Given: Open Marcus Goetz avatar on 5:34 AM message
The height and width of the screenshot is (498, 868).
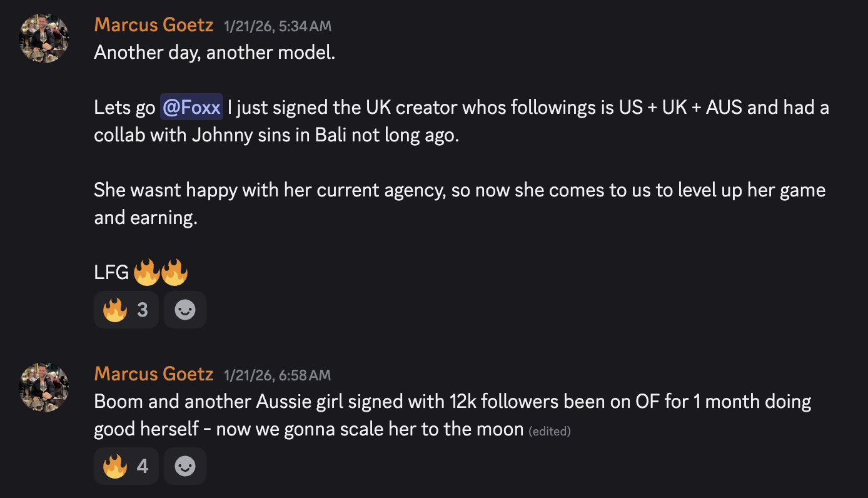Looking at the screenshot, I should 44,39.
